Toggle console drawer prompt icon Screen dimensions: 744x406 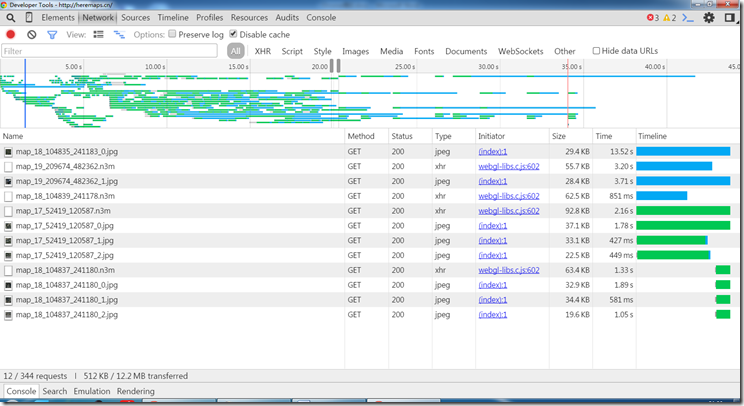click(688, 18)
